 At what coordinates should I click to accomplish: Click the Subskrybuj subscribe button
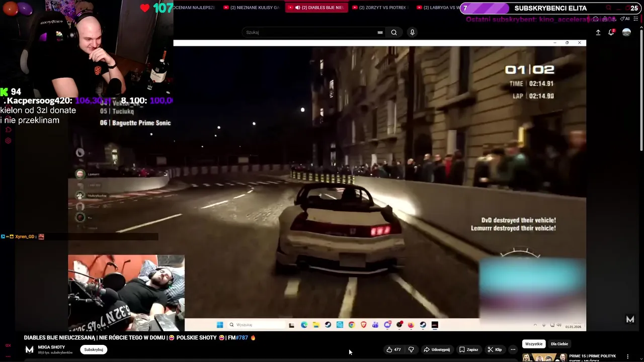[94, 349]
